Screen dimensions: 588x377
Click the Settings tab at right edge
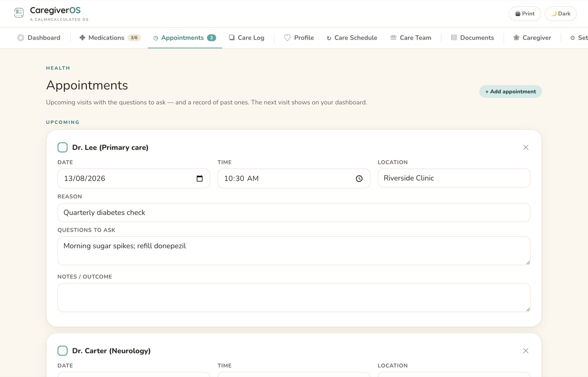click(579, 38)
